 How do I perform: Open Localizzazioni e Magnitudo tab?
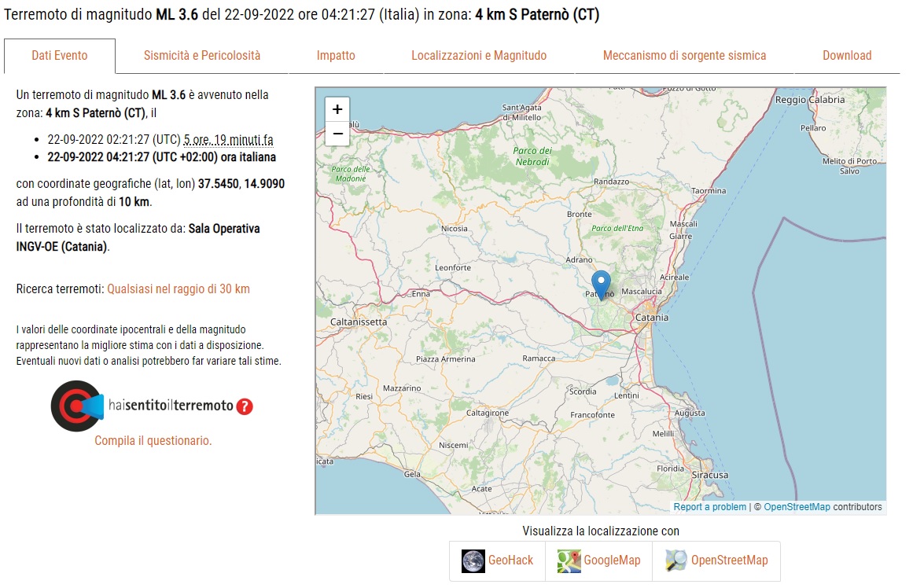click(x=479, y=55)
